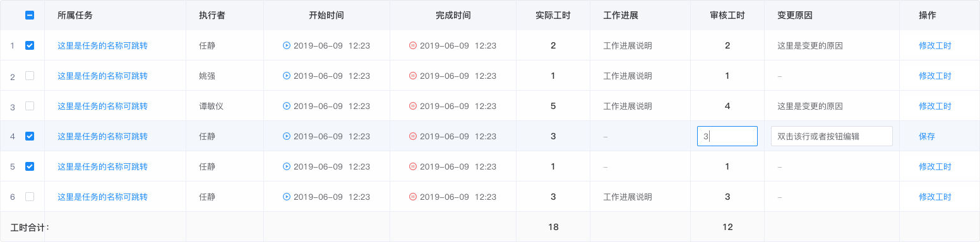The height and width of the screenshot is (242, 980).
Task: Open the task name link in row 3
Action: pos(103,106)
